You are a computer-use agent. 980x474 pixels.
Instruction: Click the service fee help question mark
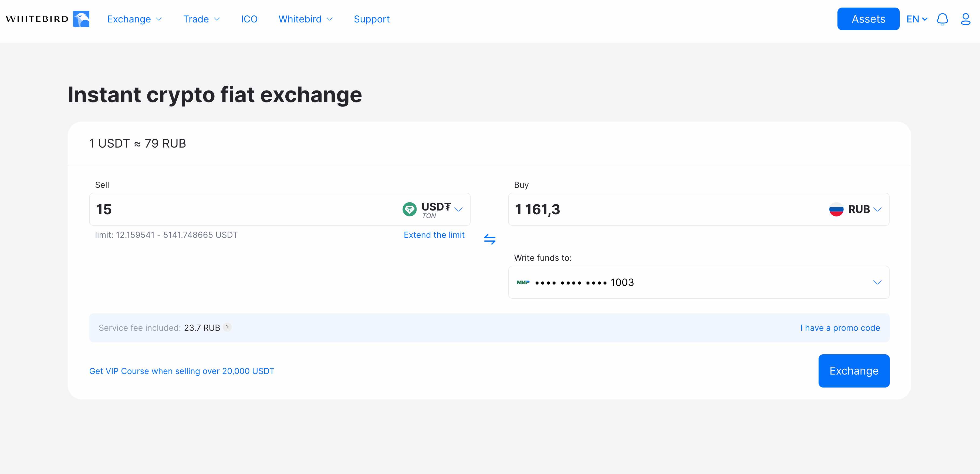227,328
